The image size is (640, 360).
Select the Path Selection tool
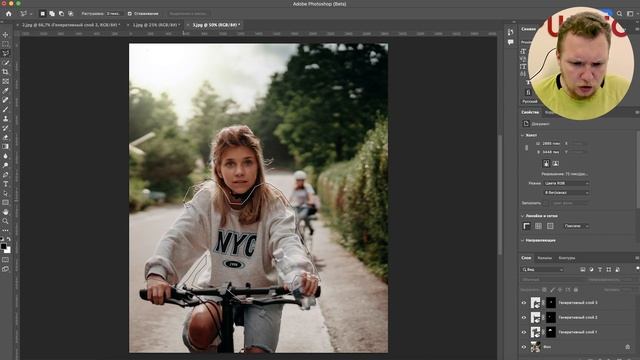(x=5, y=193)
